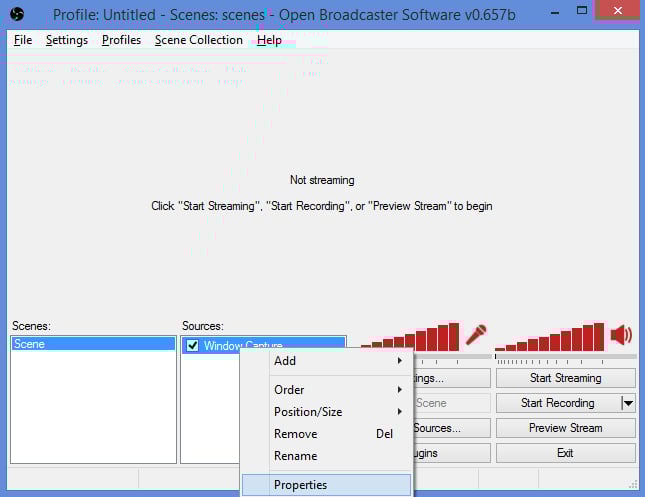This screenshot has width=645, height=497.
Task: Click the Preview Stream button
Action: tap(566, 428)
